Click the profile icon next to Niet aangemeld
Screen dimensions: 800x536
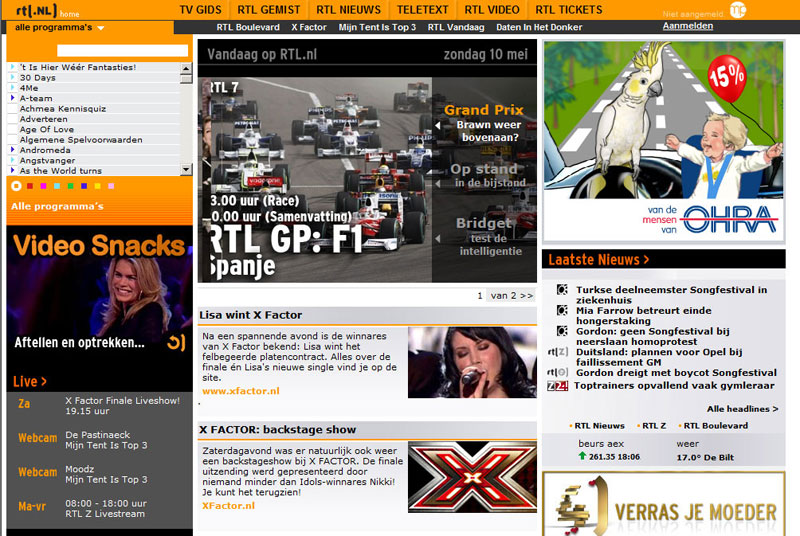(738, 11)
